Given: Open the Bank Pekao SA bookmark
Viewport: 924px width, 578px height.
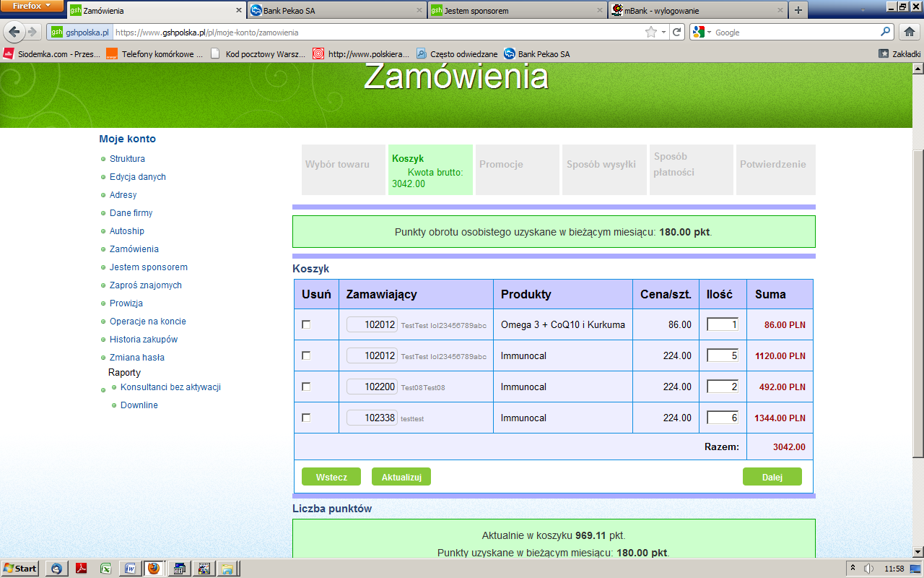Looking at the screenshot, I should (x=537, y=53).
